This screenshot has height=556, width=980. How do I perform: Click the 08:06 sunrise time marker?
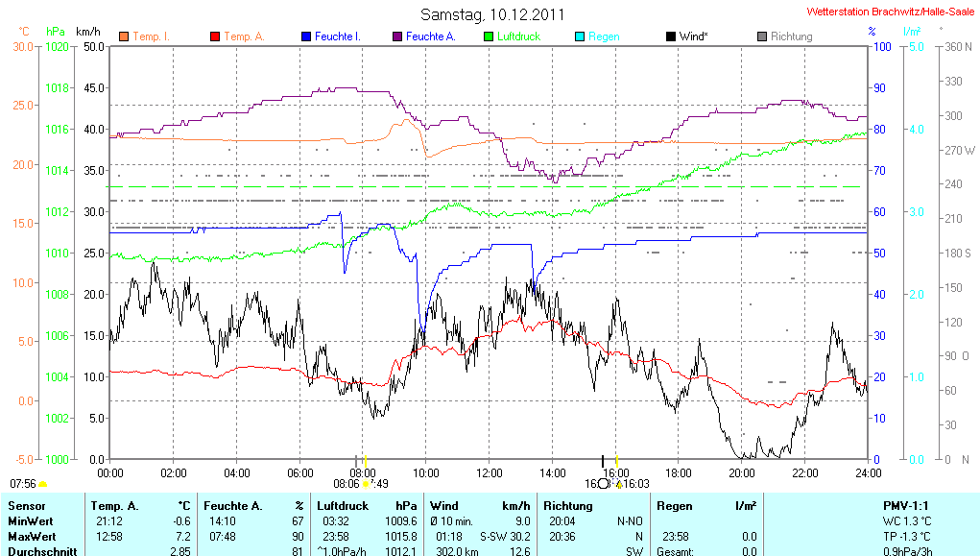click(x=346, y=484)
